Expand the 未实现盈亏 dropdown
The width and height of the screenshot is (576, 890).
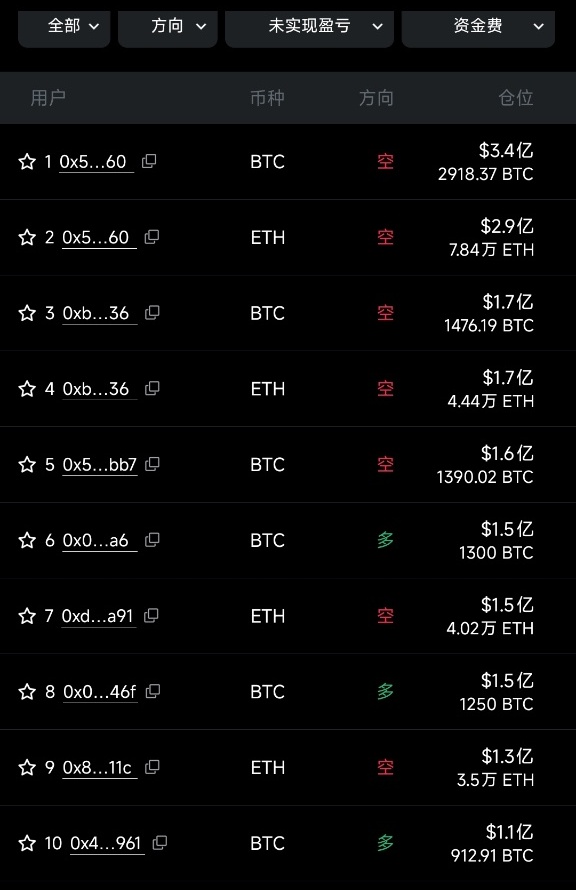[x=309, y=27]
